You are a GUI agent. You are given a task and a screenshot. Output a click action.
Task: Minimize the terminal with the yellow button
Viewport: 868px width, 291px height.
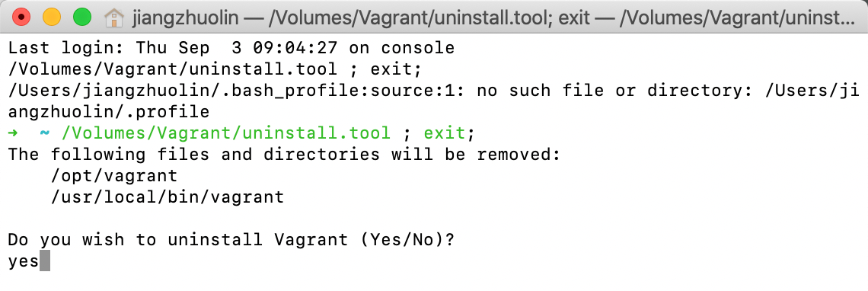pos(52,18)
